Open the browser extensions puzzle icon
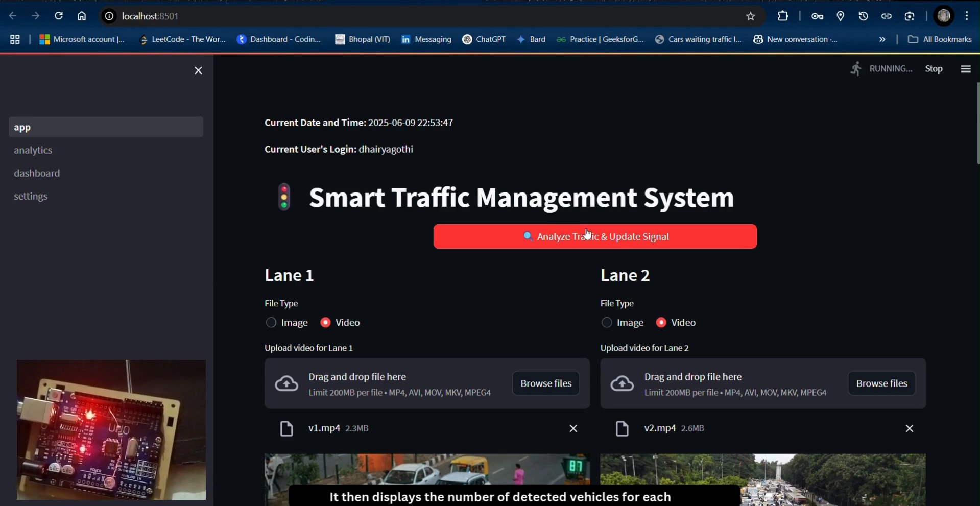Screen dimensions: 980x506 (x=783, y=16)
